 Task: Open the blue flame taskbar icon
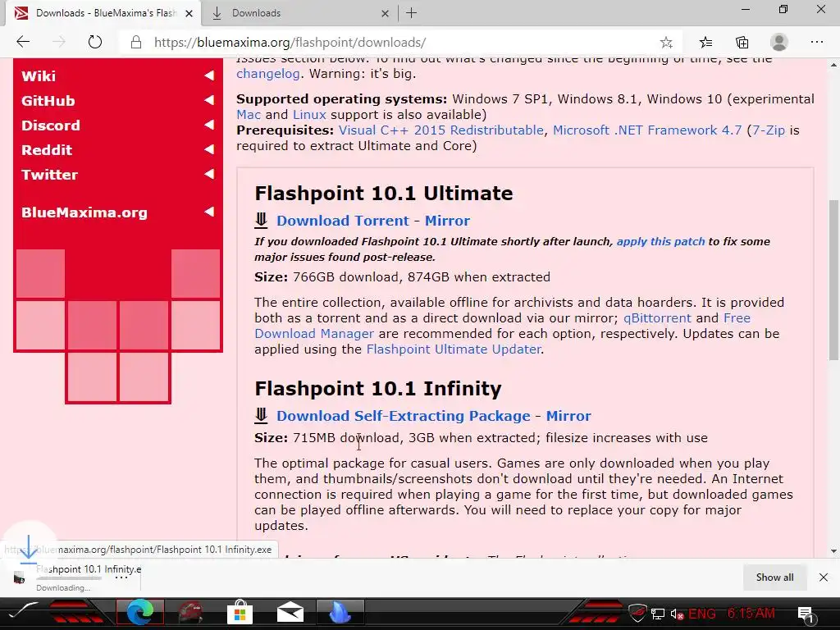[x=340, y=612]
